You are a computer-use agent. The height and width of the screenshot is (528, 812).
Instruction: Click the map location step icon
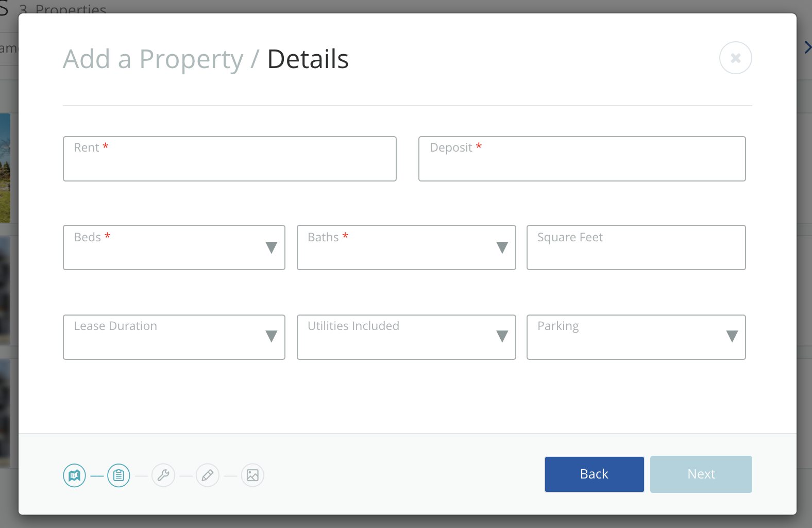coord(75,475)
